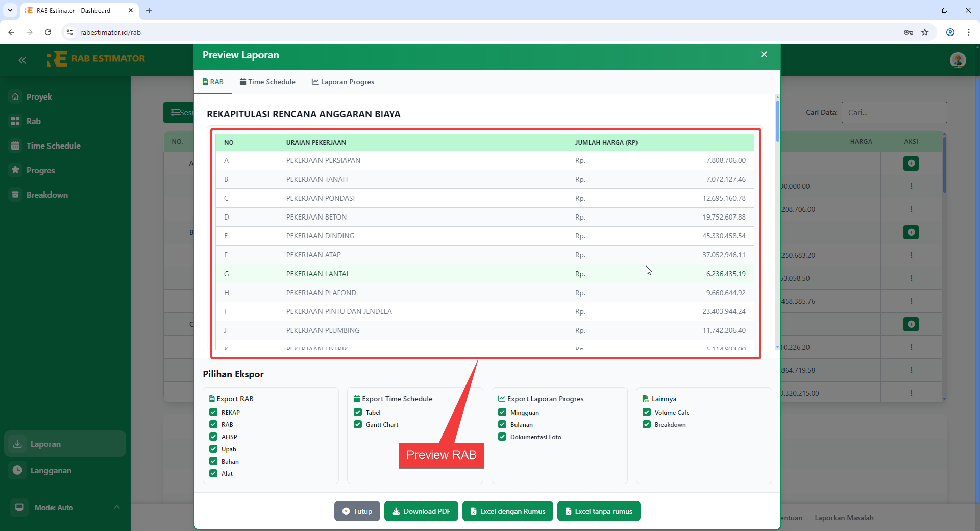Uncheck the Volume Calc option
The width and height of the screenshot is (980, 531).
coord(647,413)
